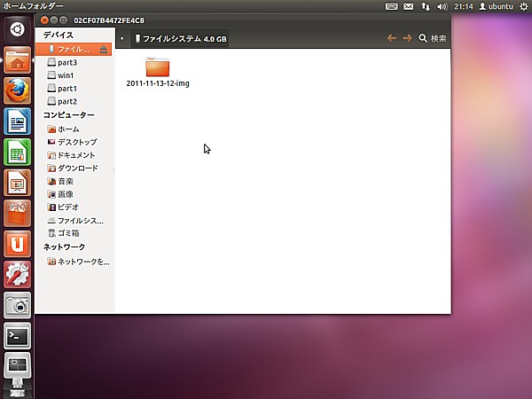Image resolution: width=532 pixels, height=399 pixels.
Task: Open the Ubuntu Dash home button
Action: pyautogui.click(x=17, y=29)
